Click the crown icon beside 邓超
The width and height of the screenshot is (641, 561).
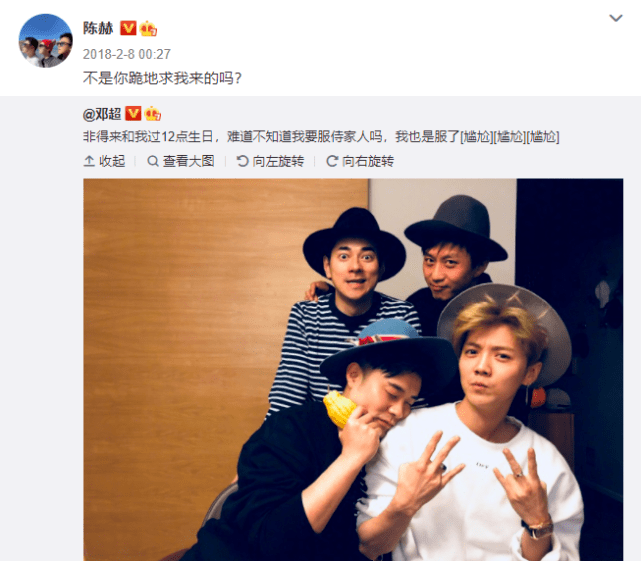click(x=152, y=114)
